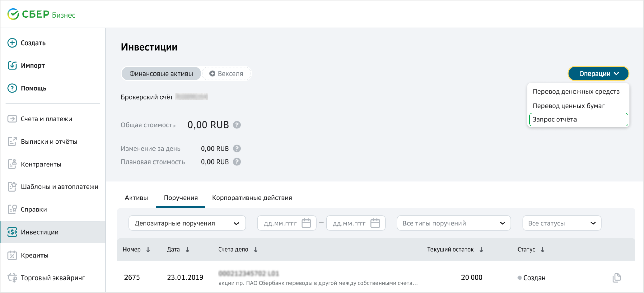Go to Кредиты section
Viewport: 644px width, 293px height.
(34, 255)
